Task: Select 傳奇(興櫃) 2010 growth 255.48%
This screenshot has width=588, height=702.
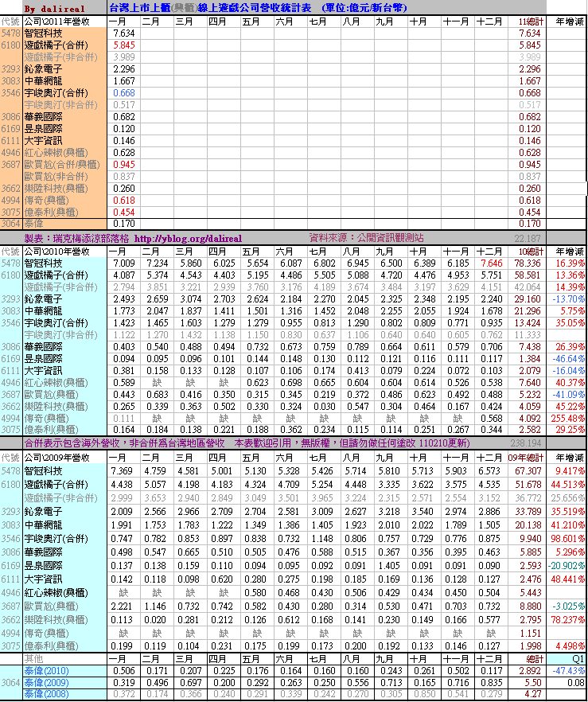Action: (x=567, y=419)
